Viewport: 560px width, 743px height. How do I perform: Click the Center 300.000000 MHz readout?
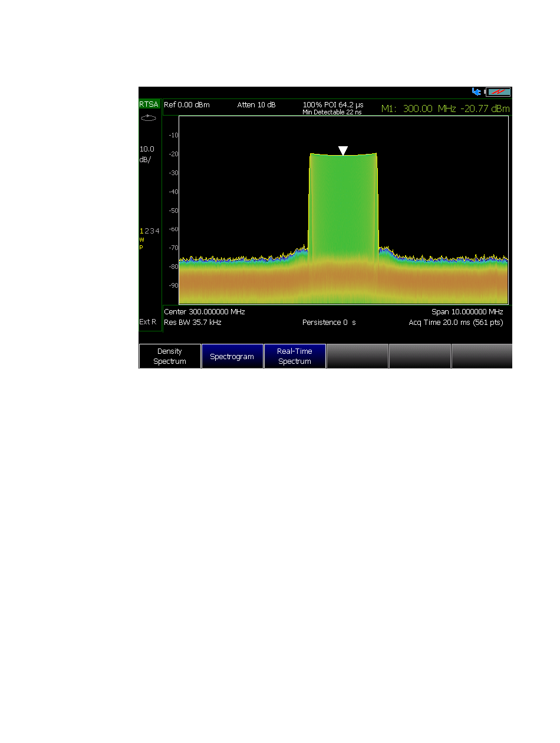(x=205, y=311)
